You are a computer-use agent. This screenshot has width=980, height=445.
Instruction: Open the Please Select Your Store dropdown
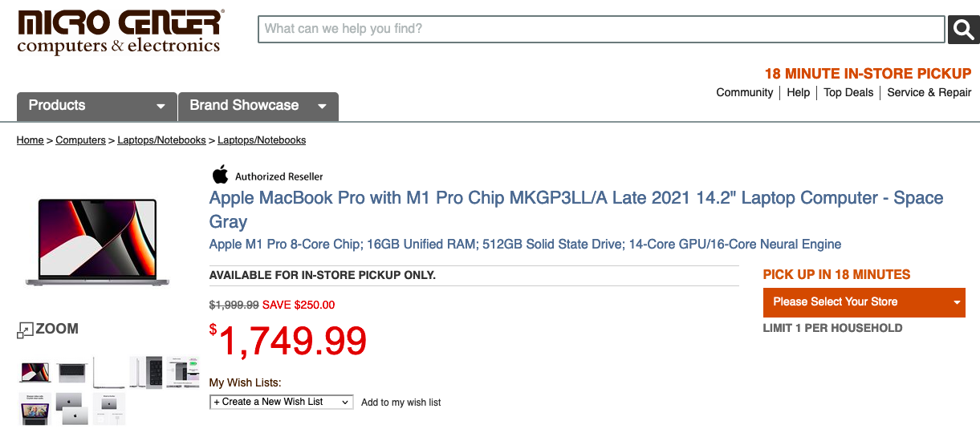864,302
